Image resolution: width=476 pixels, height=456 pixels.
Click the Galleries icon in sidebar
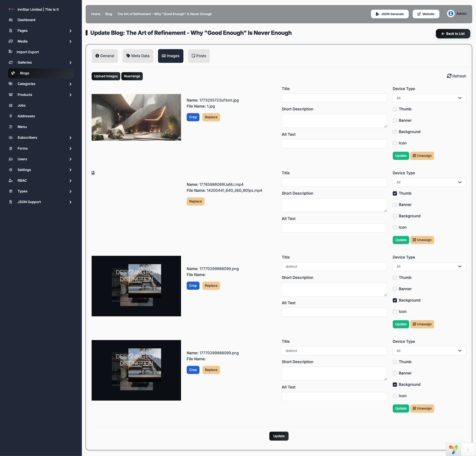point(11,63)
